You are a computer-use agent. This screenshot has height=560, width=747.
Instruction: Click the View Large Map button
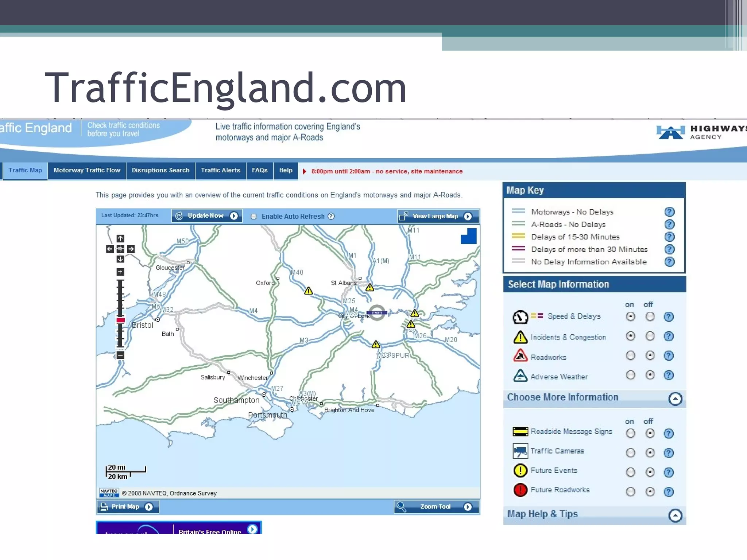438,216
